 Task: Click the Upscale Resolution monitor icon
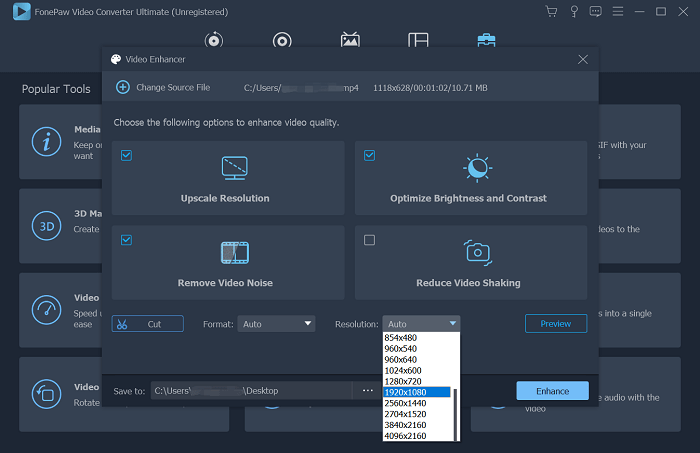click(x=235, y=168)
